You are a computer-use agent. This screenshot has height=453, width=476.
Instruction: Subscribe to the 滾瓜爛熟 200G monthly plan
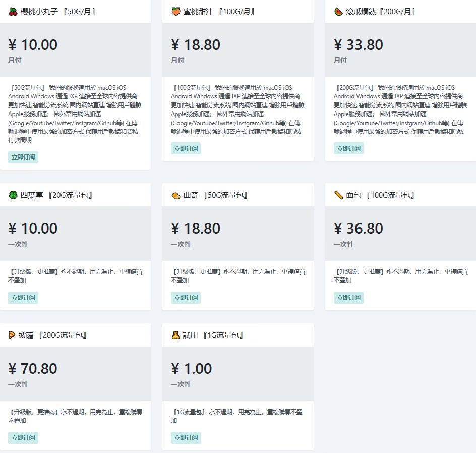pyautogui.click(x=348, y=148)
